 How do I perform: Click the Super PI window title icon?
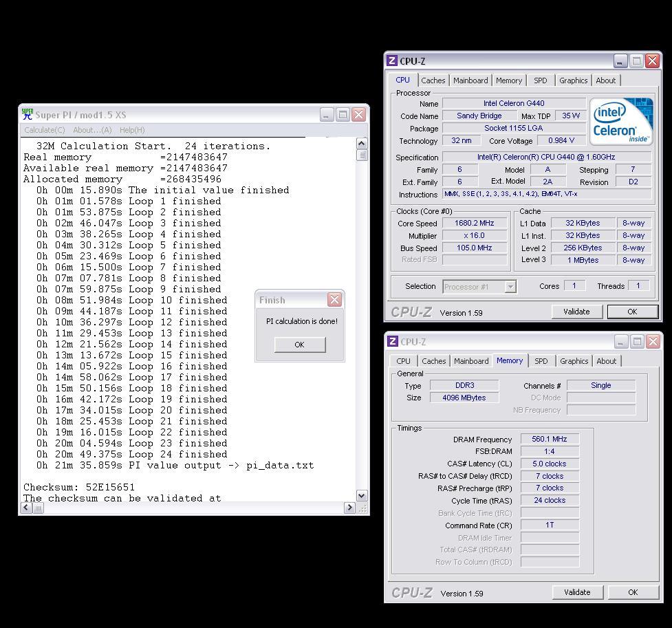click(28, 114)
